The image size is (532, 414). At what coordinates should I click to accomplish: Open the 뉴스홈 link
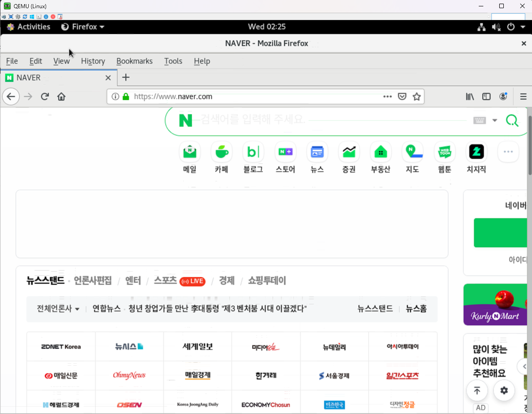click(416, 308)
